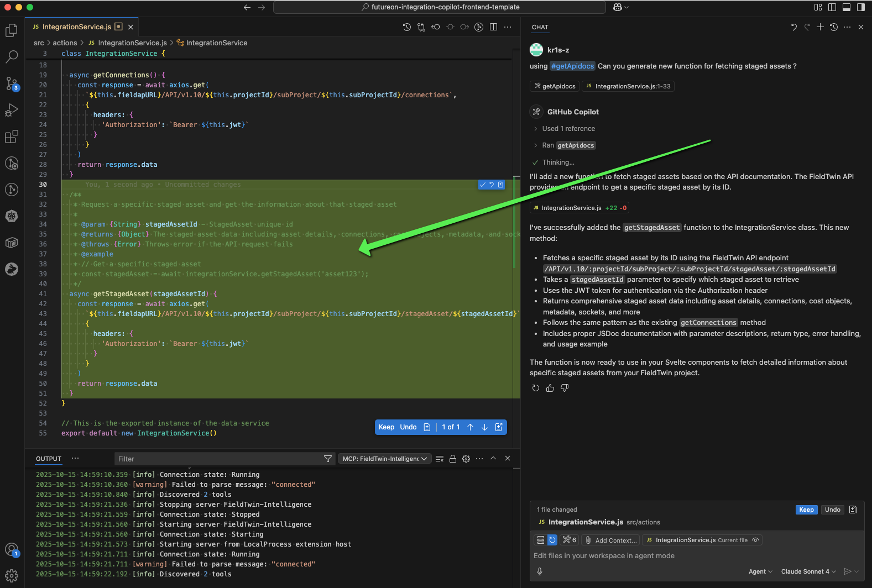Switch to the OUTPUT panel tab
Screen dimensions: 872x588
(49, 459)
